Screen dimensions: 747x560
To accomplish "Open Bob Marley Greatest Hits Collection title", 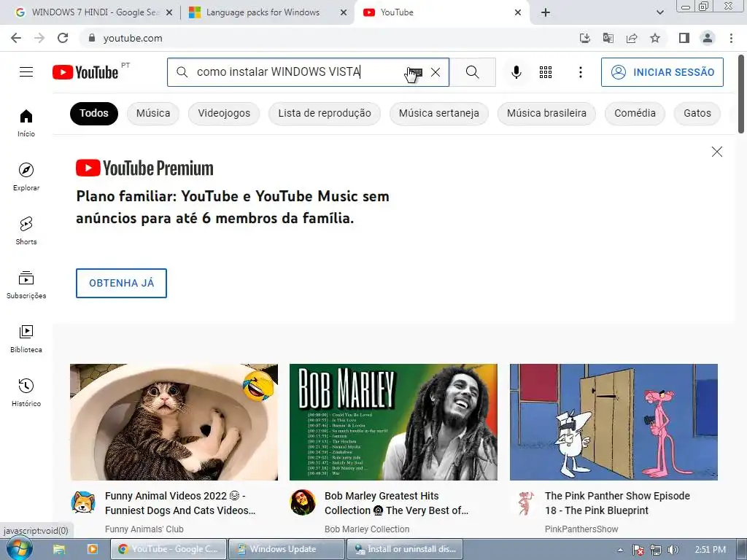I will pyautogui.click(x=396, y=503).
